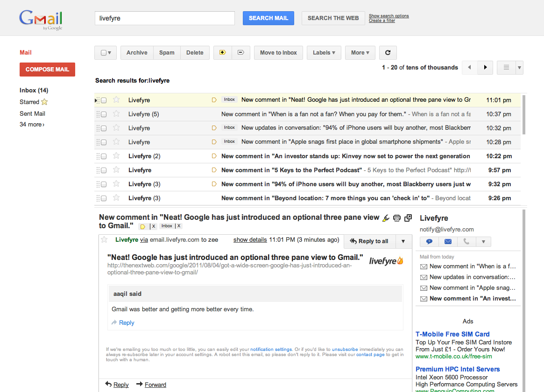This screenshot has height=392, width=544.
Task: Toggle importance marker on 10:28 pm message
Action: [214, 142]
